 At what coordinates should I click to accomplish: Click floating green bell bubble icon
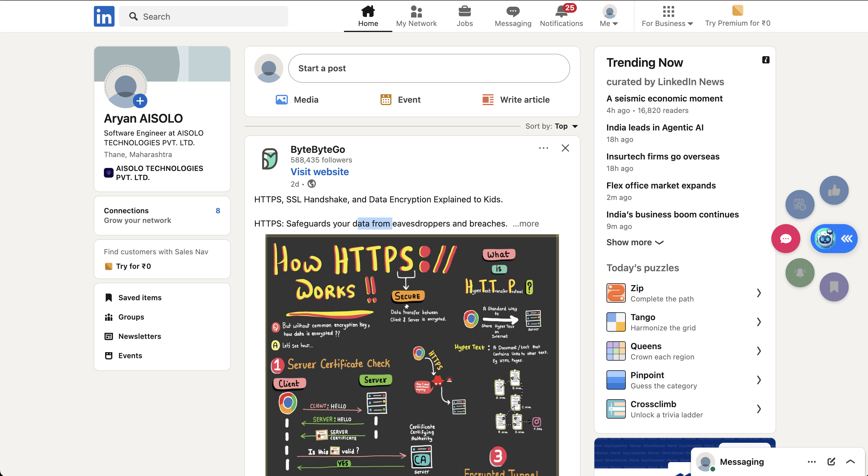pyautogui.click(x=800, y=273)
